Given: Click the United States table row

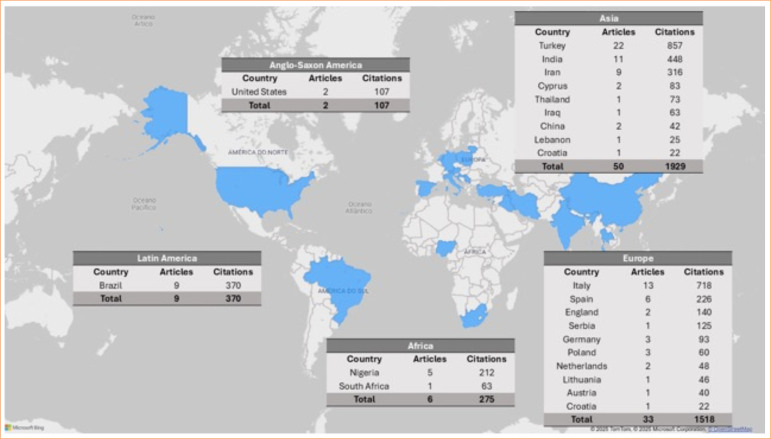Looking at the screenshot, I should (315, 92).
